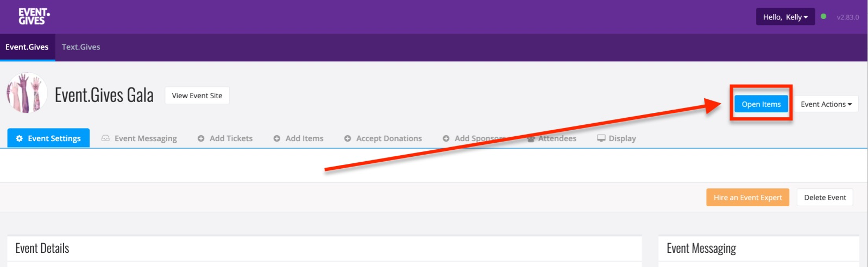The image size is (868, 267).
Task: Click the Event.Gives Gala hands avatar
Action: (x=27, y=93)
